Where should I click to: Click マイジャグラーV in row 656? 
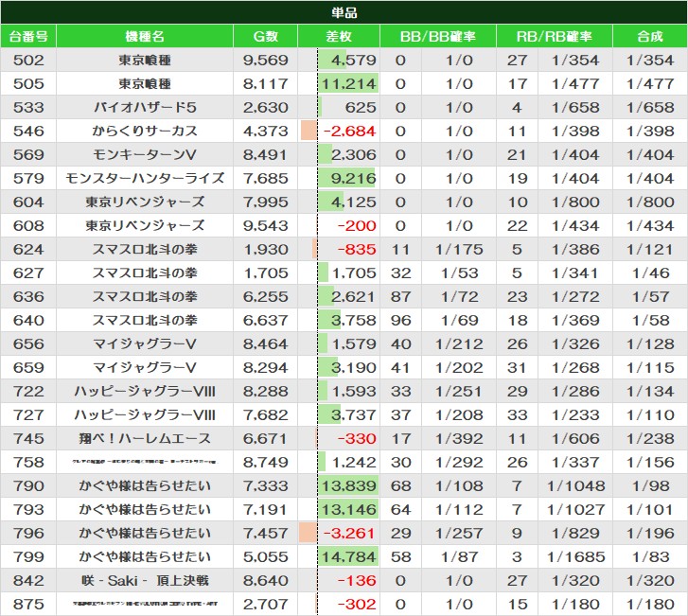pyautogui.click(x=145, y=344)
